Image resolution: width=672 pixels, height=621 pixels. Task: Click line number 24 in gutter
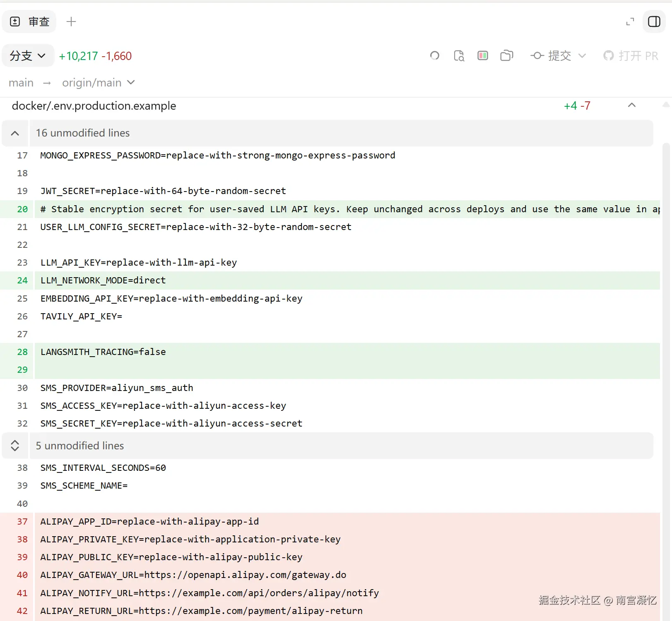[x=22, y=281]
